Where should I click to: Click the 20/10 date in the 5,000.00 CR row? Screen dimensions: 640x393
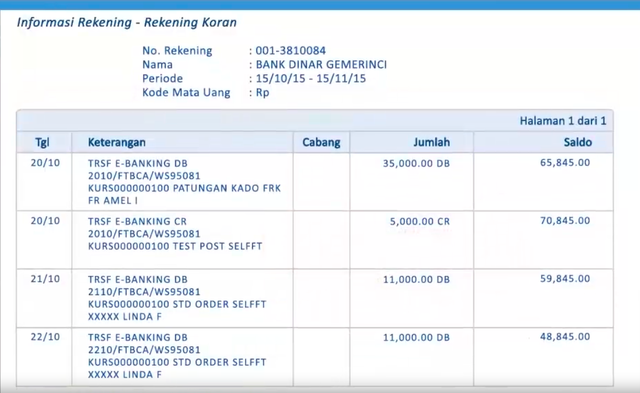tap(45, 221)
